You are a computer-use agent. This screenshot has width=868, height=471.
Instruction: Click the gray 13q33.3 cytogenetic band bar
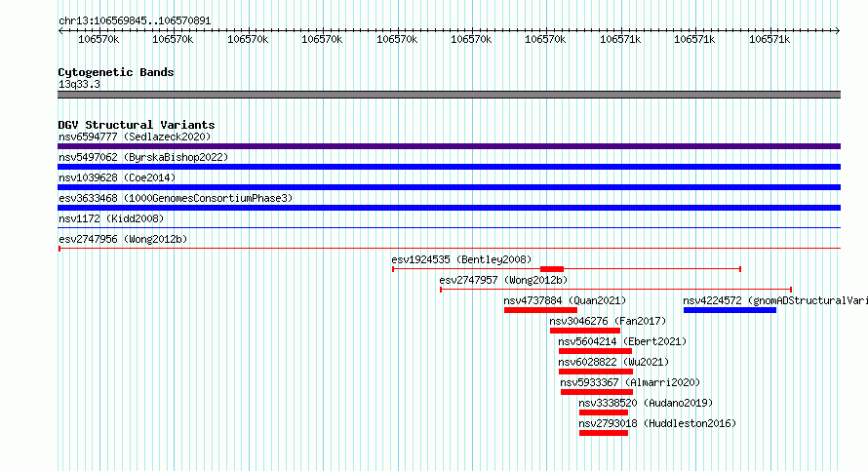click(449, 95)
